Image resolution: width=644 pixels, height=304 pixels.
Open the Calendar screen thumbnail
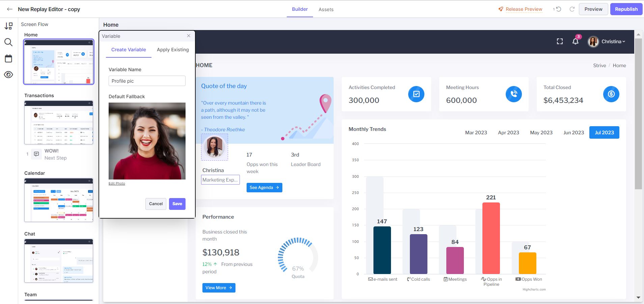point(59,200)
